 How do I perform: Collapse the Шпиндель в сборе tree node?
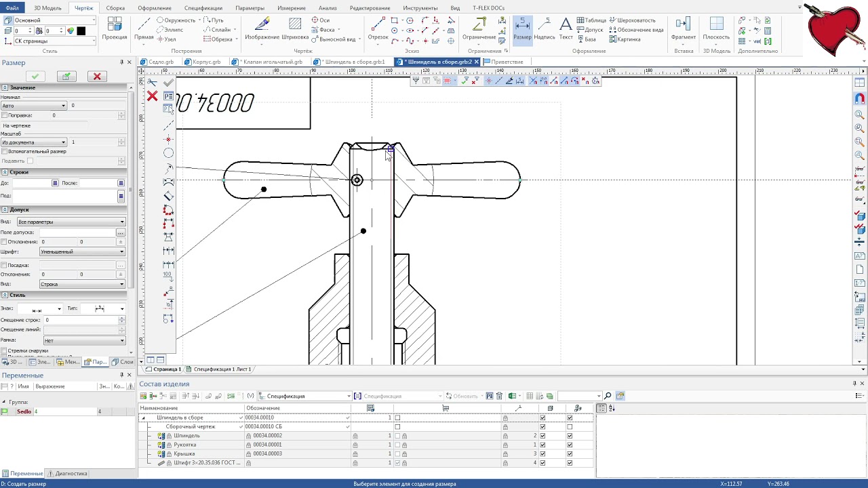pos(143,418)
